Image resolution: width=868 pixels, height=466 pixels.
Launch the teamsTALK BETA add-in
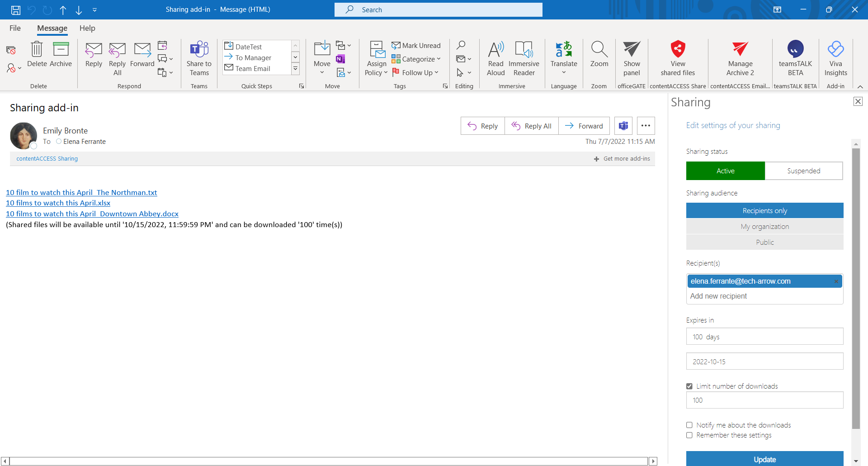[x=795, y=49]
